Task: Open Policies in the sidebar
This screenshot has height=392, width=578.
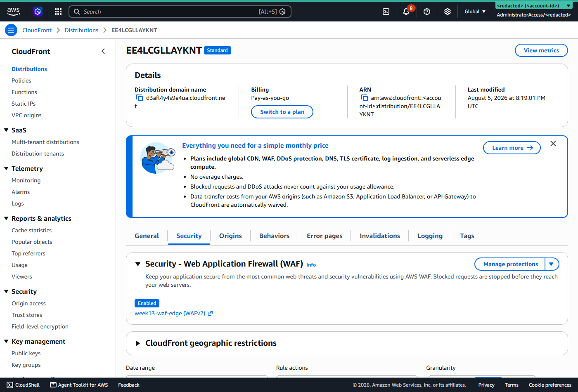Action: [21, 80]
